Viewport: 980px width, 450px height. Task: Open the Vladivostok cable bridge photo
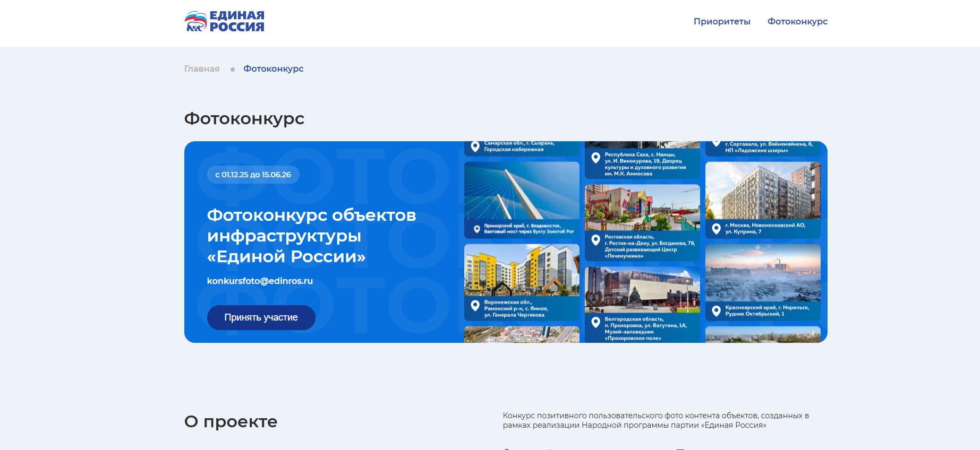[x=522, y=191]
